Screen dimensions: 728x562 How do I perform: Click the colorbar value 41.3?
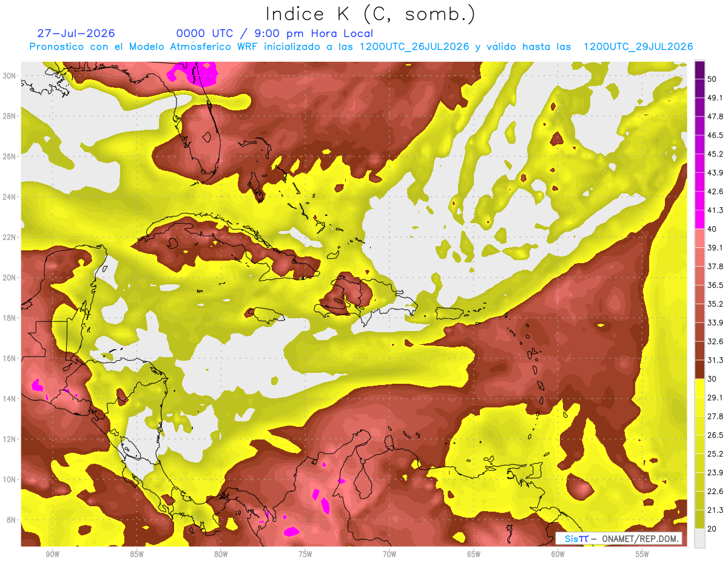tap(715, 210)
